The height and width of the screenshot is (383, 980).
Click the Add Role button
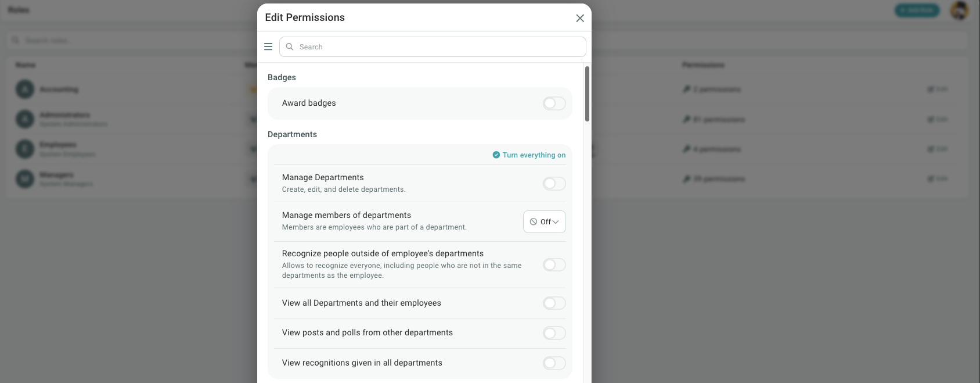tap(917, 10)
